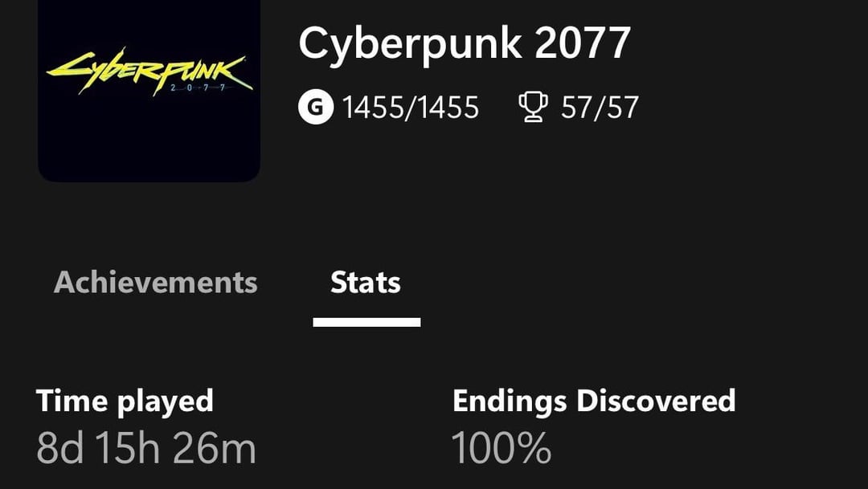
Task: Click the Cyberpunk 2077 title text
Action: point(465,43)
